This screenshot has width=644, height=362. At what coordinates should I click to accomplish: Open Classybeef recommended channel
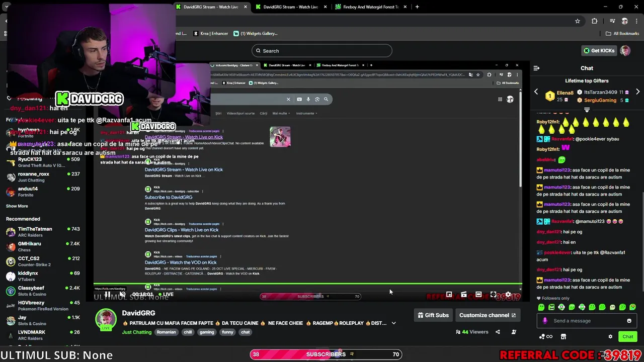43,291
